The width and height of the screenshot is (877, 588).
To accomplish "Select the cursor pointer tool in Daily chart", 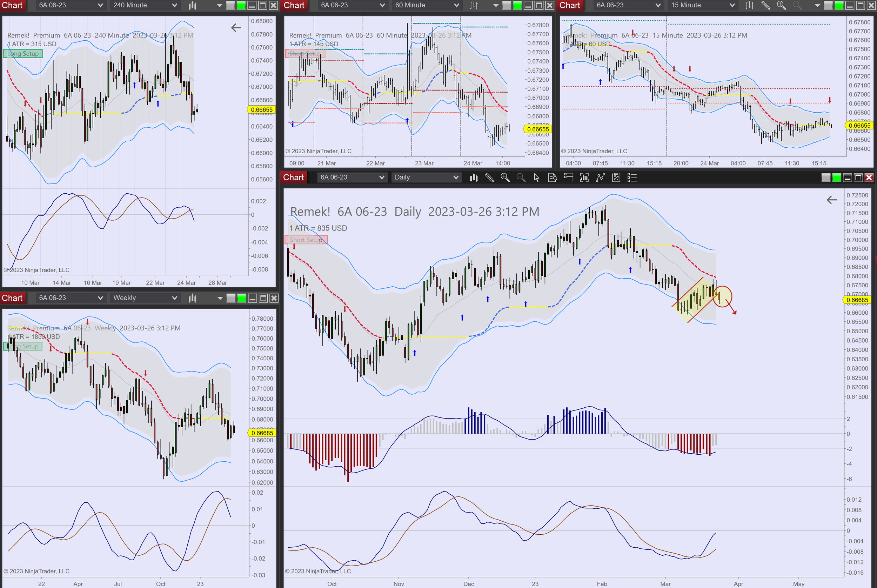I will tap(536, 178).
